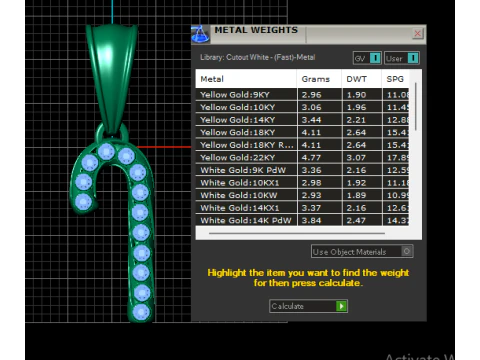Sort by the Grams column header
The height and width of the screenshot is (360, 480).
coord(319,79)
